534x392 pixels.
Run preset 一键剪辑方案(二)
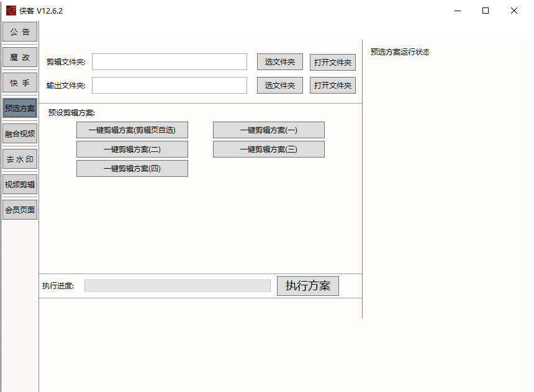132,149
